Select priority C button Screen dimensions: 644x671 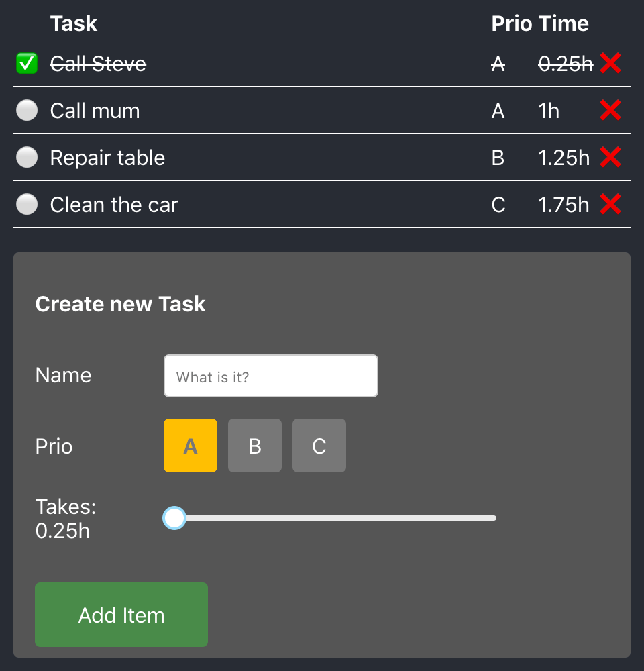coord(319,446)
